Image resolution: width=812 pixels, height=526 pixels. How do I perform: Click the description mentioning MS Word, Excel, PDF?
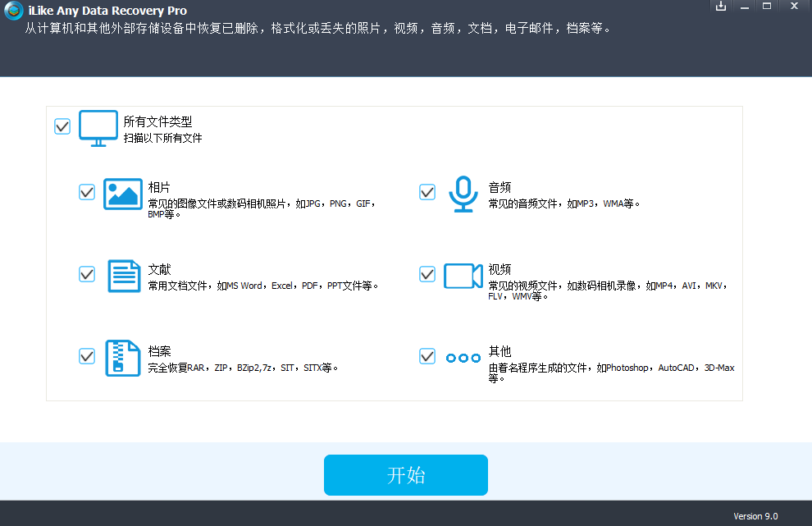[x=263, y=286]
